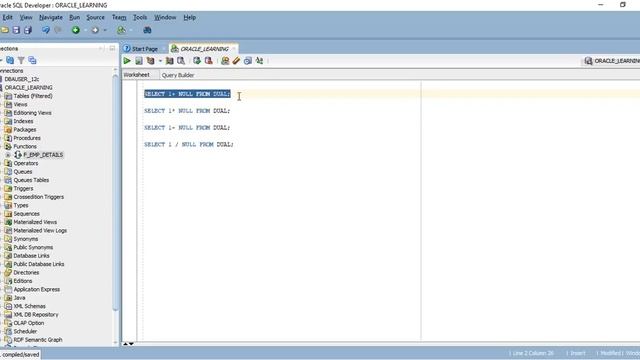Open the Navigate menu
This screenshot has height=360, width=640.
[x=51, y=17]
